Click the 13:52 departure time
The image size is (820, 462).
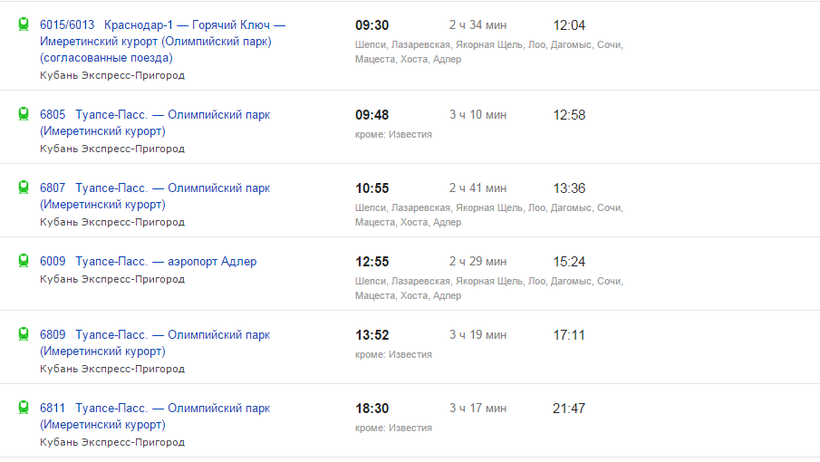372,335
